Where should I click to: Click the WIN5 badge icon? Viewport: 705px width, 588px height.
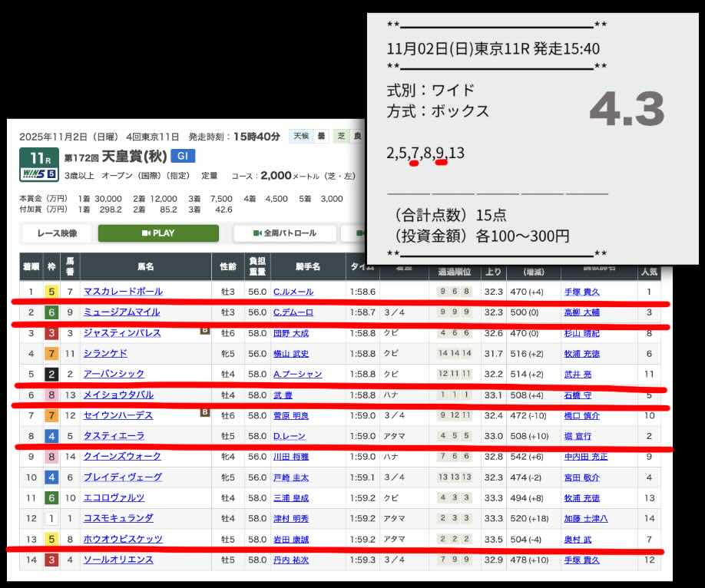pos(36,174)
